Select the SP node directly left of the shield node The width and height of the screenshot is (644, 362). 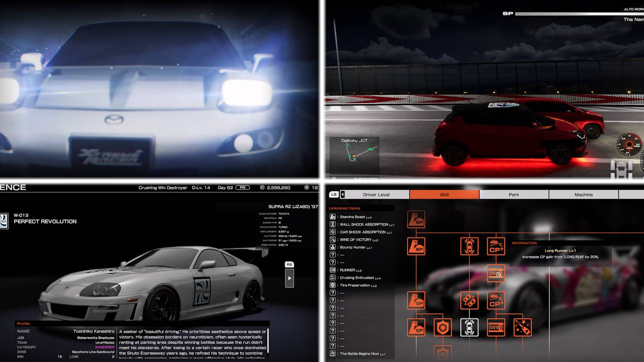416,327
